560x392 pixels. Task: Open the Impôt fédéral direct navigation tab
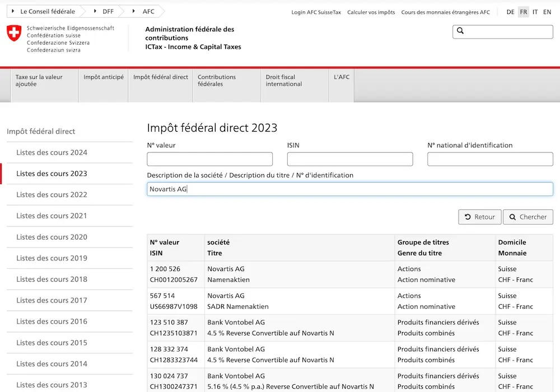pos(161,77)
